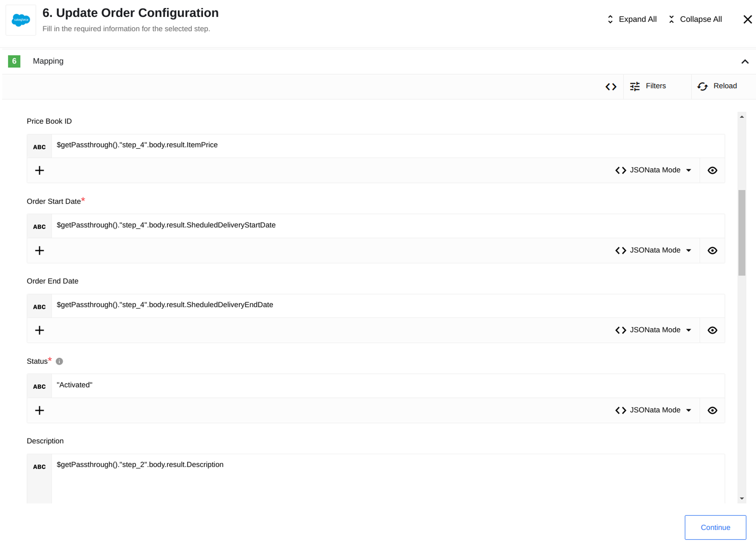
Task: Click the add plus button under Price Book ID
Action: (x=39, y=170)
